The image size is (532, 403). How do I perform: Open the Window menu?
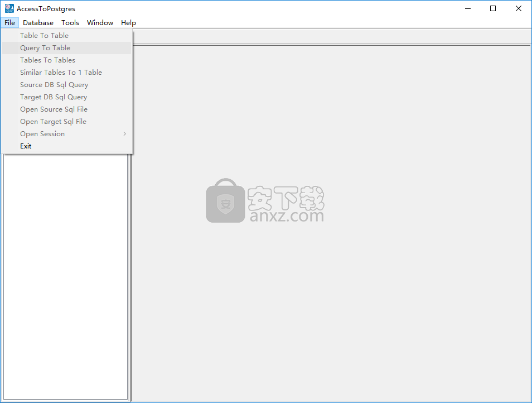100,23
